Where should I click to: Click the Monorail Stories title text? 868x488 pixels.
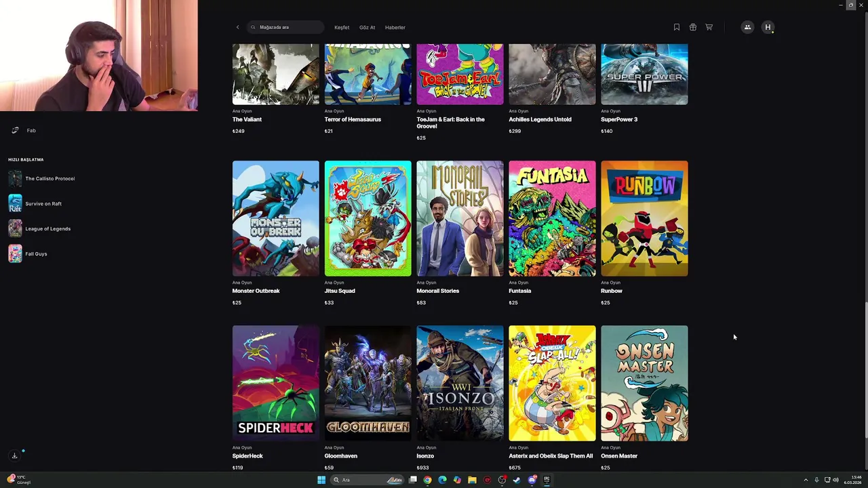(438, 291)
